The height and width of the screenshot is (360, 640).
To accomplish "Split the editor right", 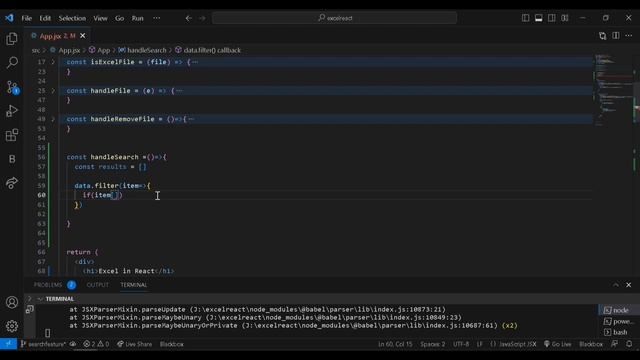I will click(x=616, y=36).
